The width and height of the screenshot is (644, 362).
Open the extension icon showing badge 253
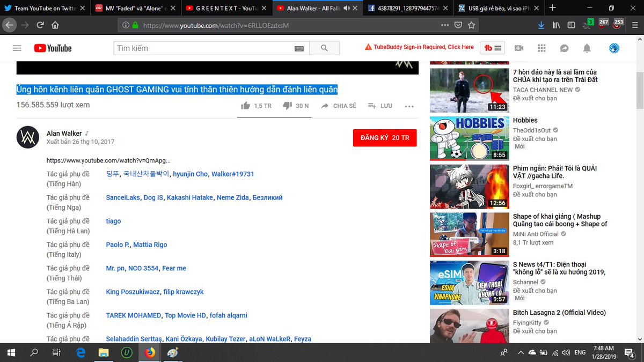click(x=618, y=24)
